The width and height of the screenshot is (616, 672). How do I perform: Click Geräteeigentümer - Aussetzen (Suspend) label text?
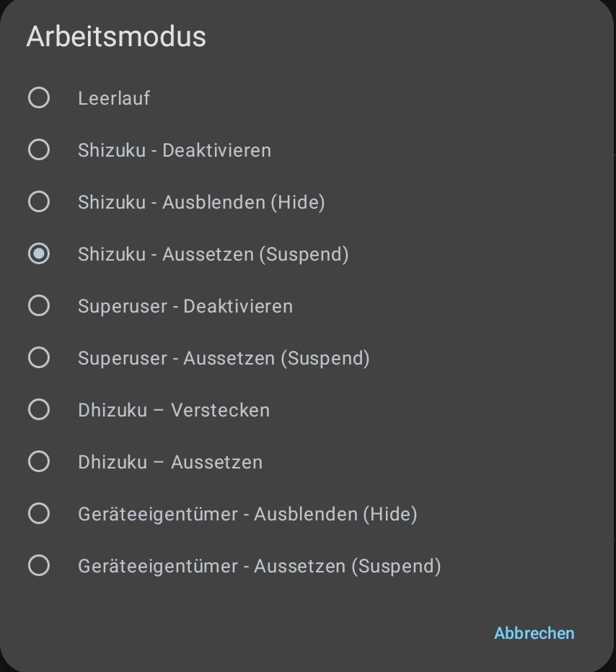click(260, 566)
